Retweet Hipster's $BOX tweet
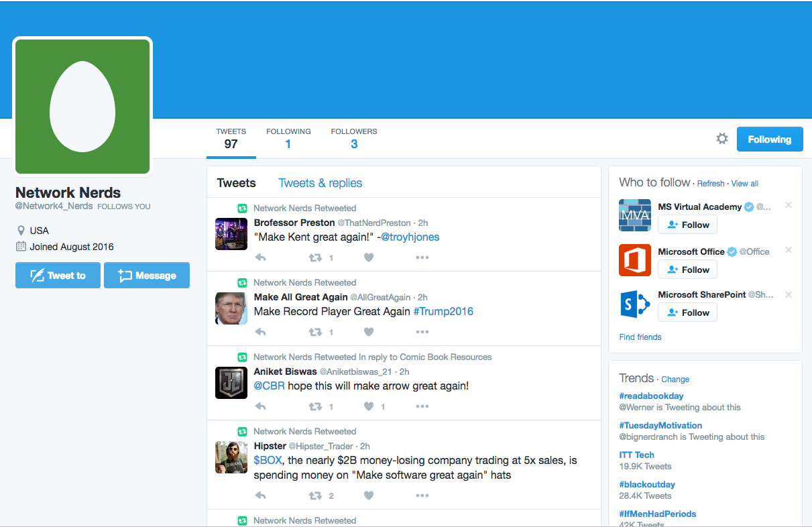The image size is (812, 527). click(315, 495)
